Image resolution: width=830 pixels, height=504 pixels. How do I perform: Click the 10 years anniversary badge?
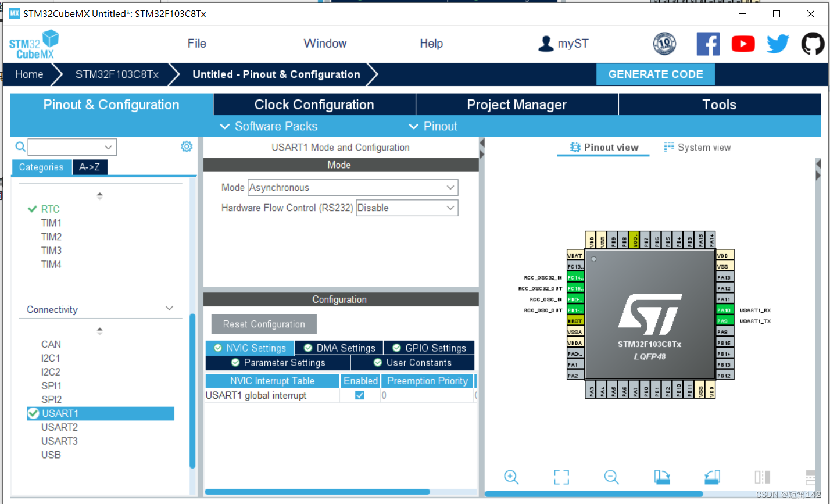tap(664, 44)
